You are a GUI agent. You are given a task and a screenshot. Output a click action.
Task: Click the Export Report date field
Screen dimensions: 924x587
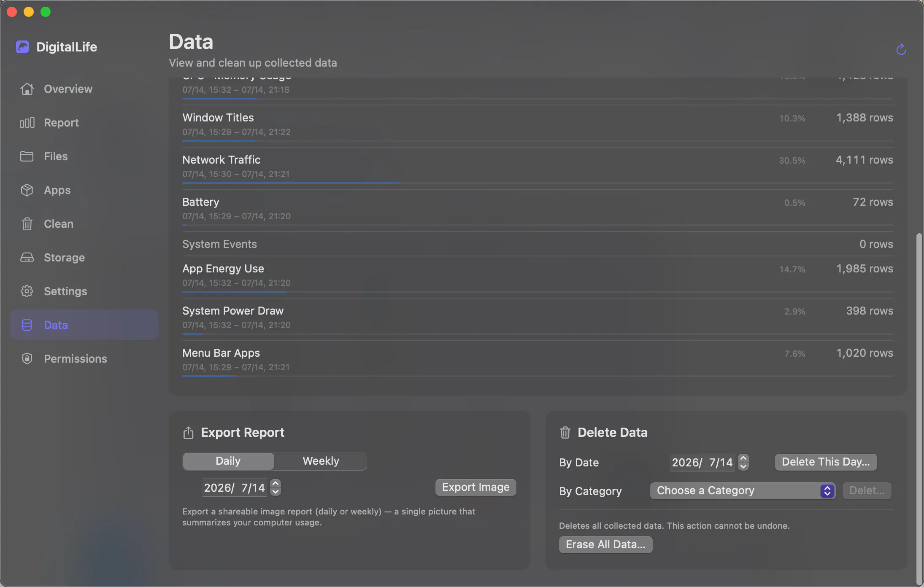click(235, 488)
